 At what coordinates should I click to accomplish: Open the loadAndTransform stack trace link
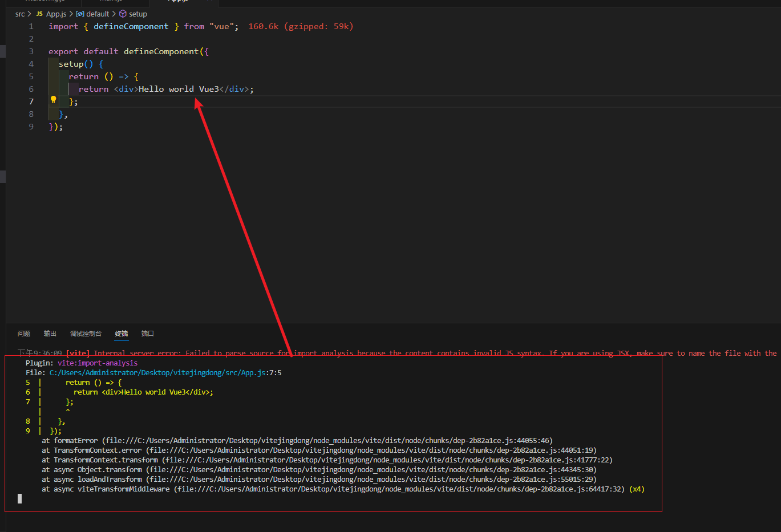[x=371, y=479]
